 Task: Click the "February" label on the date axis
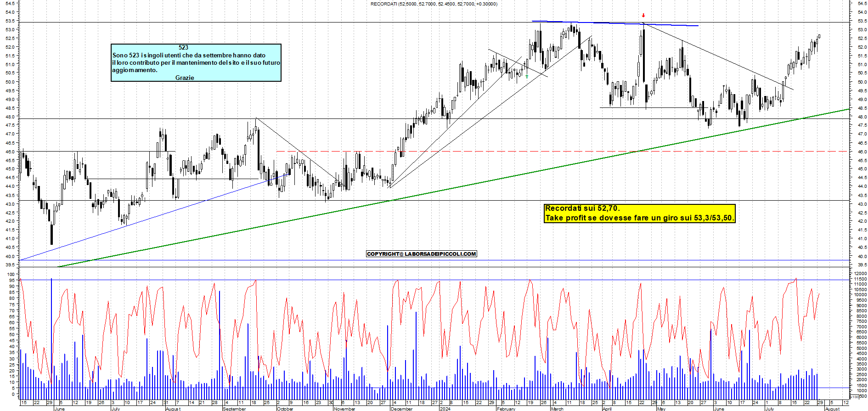506,409
